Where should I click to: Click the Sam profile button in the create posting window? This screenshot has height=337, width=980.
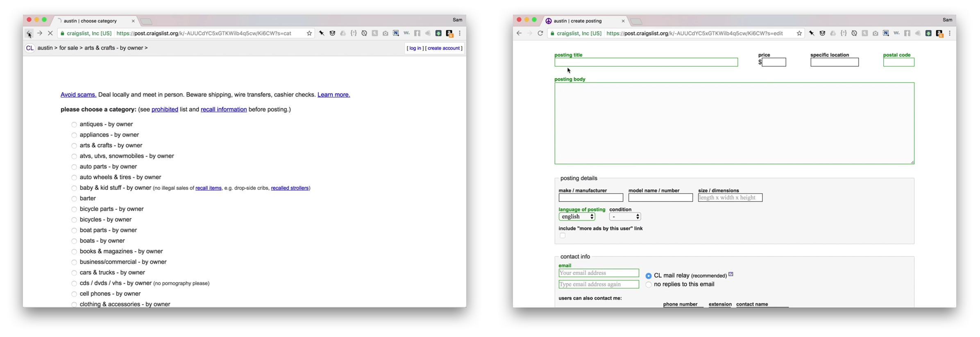948,20
